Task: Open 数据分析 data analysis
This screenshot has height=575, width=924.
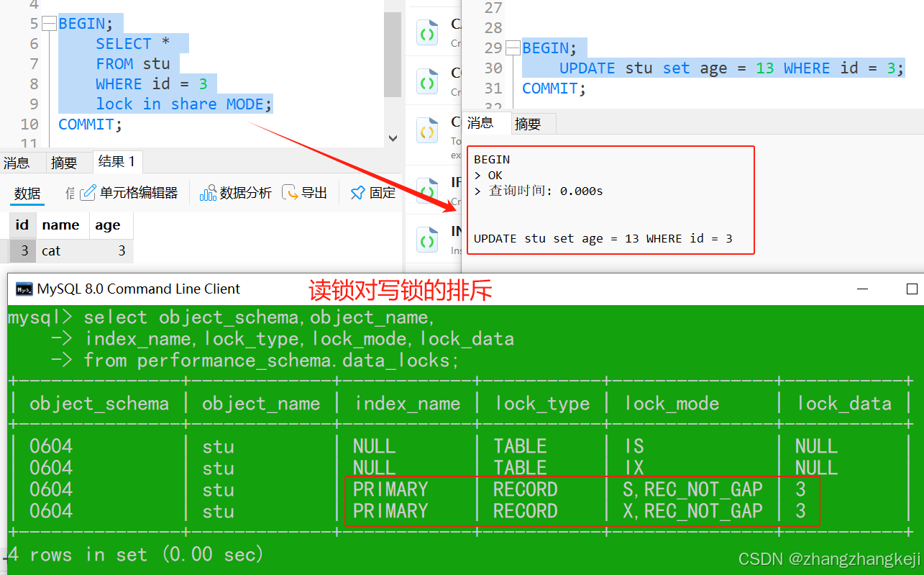Action: tap(236, 193)
